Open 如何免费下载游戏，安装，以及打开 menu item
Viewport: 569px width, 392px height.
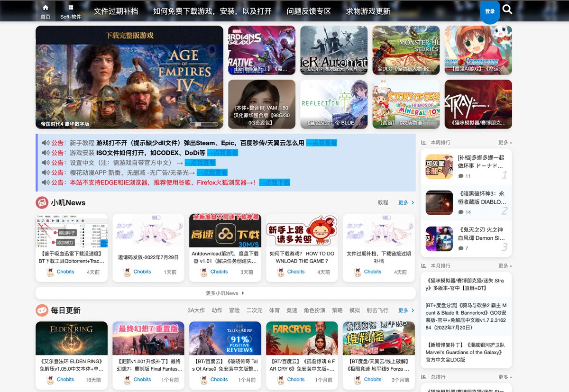click(212, 11)
